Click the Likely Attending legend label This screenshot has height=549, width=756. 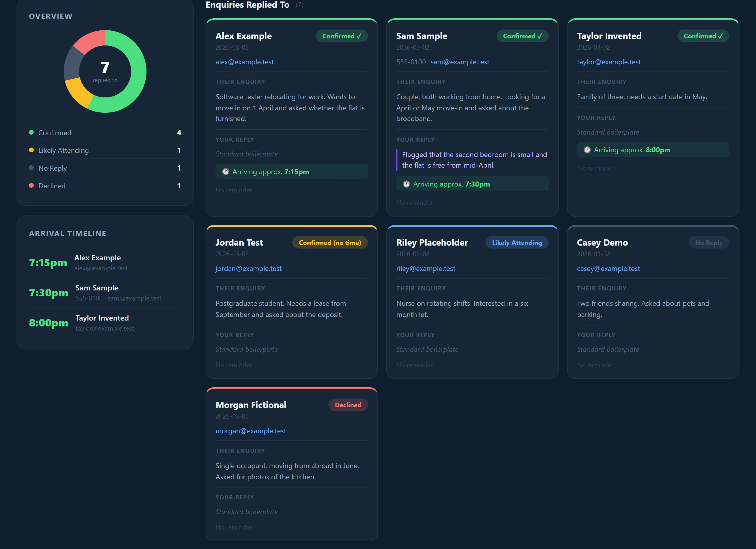point(64,150)
